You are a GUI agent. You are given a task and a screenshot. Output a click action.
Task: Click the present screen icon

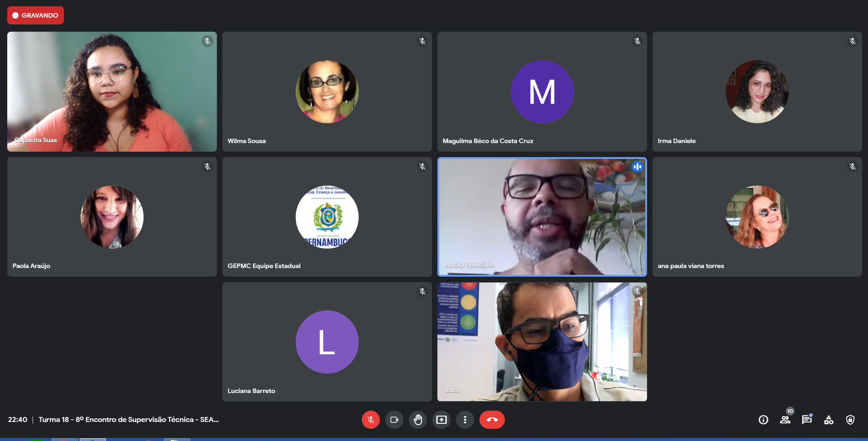click(x=441, y=420)
